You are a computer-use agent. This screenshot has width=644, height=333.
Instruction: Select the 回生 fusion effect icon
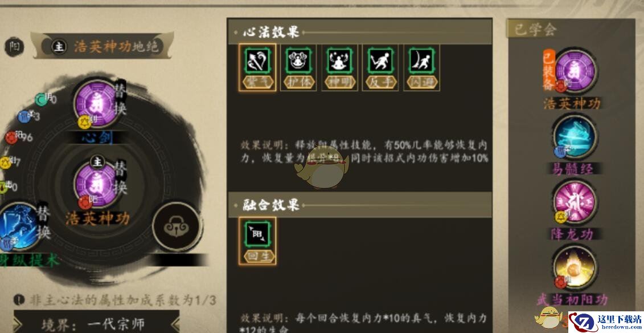click(x=257, y=241)
